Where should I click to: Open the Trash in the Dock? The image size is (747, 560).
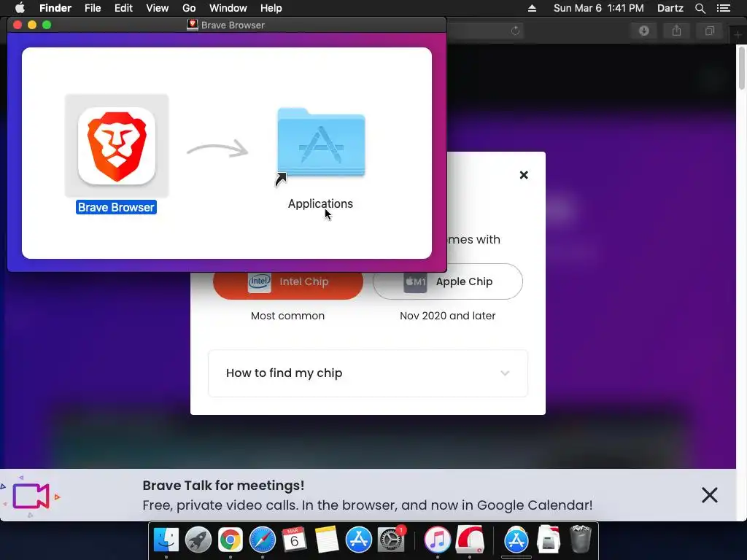pos(581,539)
